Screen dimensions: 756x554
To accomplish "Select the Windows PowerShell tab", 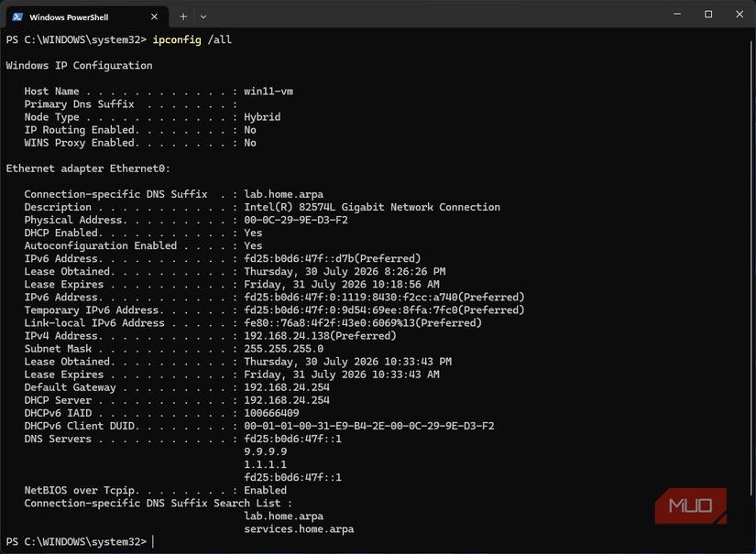I will pos(87,16).
